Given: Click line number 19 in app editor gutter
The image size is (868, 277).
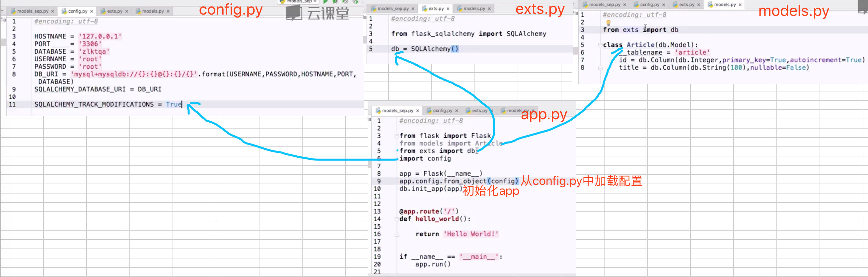Looking at the screenshot, I should 377,257.
